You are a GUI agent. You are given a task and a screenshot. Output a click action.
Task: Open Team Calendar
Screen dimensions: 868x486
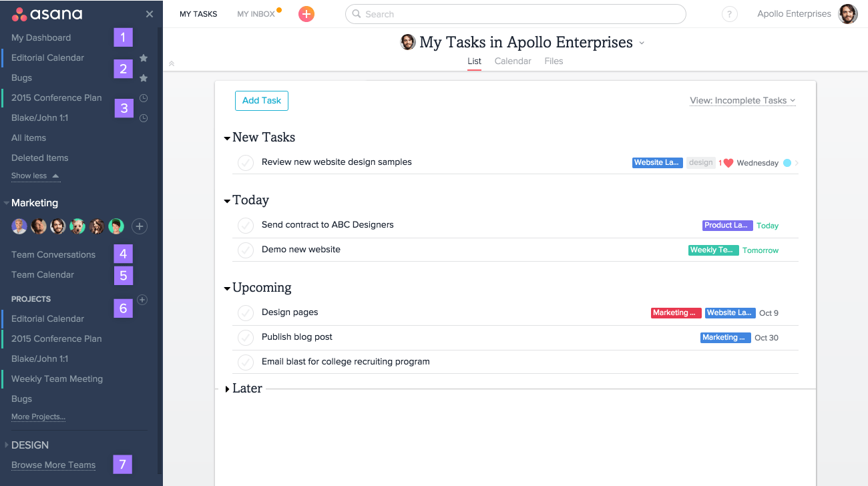pyautogui.click(x=43, y=275)
